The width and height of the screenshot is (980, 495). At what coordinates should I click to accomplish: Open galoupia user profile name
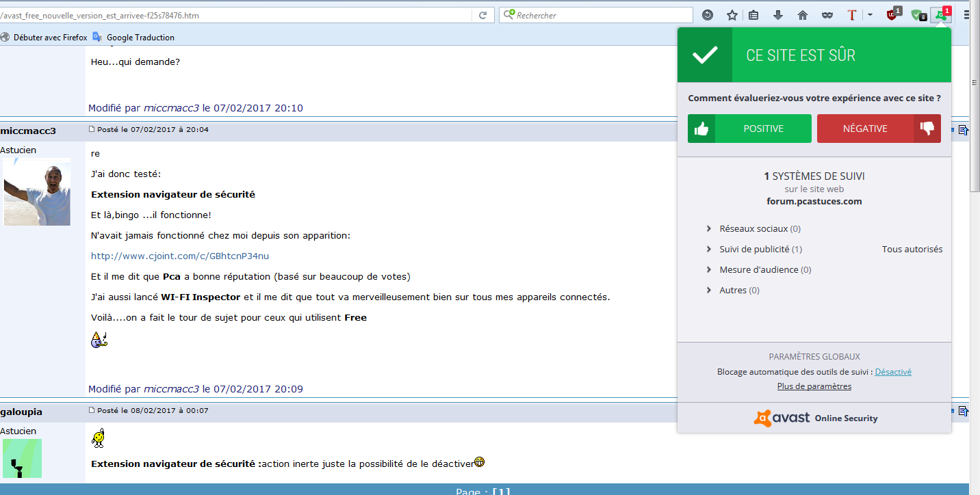coord(21,412)
